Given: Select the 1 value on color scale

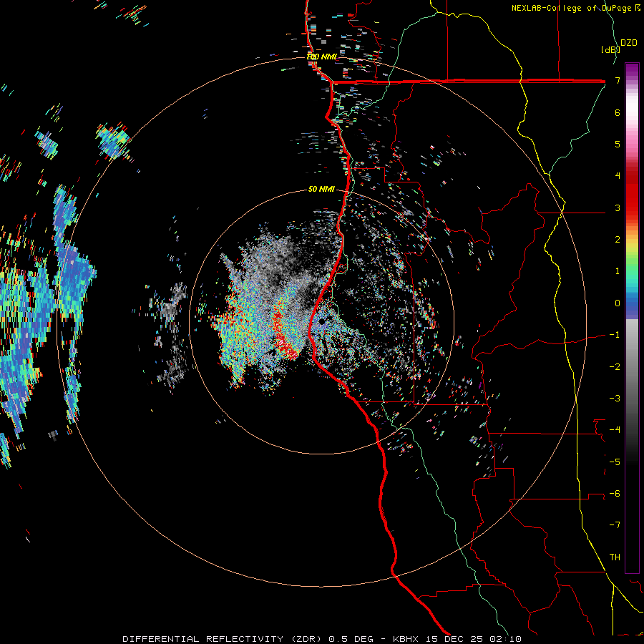Looking at the screenshot, I should click(x=618, y=271).
